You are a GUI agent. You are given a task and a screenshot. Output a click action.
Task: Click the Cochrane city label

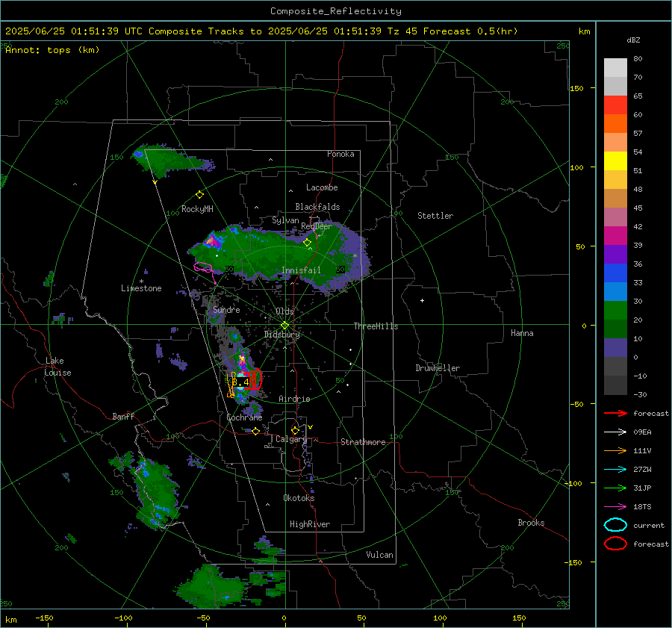coord(244,417)
